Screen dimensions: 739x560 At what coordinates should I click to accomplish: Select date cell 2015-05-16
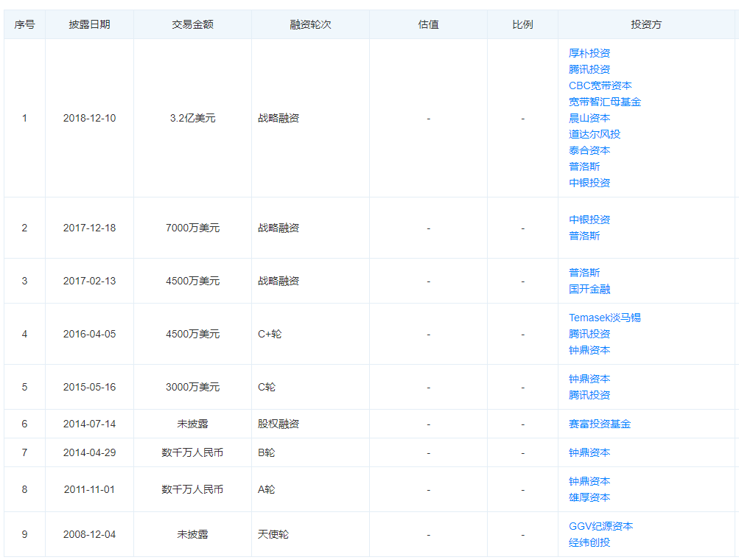(90, 387)
